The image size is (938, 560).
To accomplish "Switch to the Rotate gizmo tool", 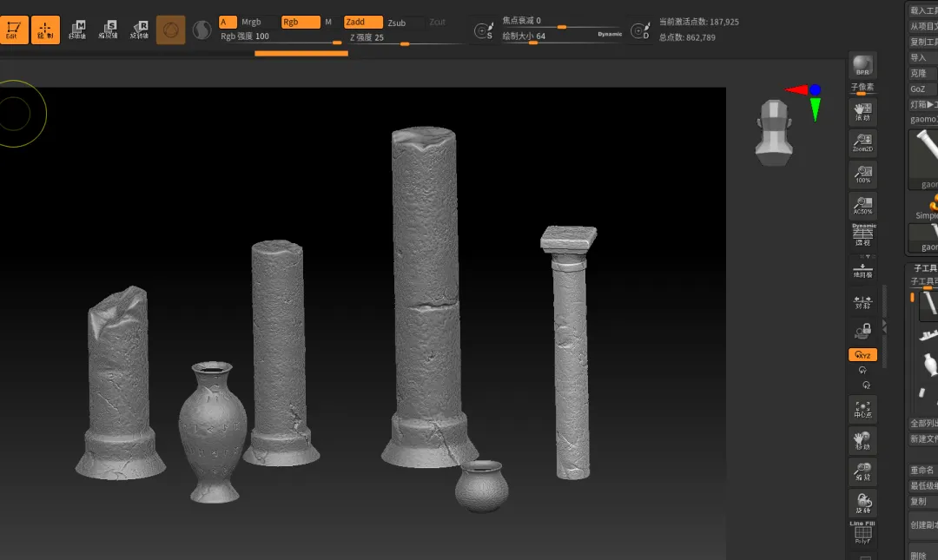I will (139, 30).
